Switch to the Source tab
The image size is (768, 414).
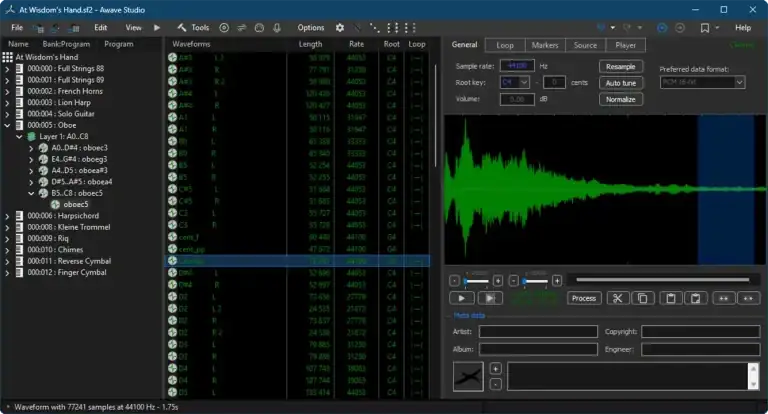click(585, 45)
